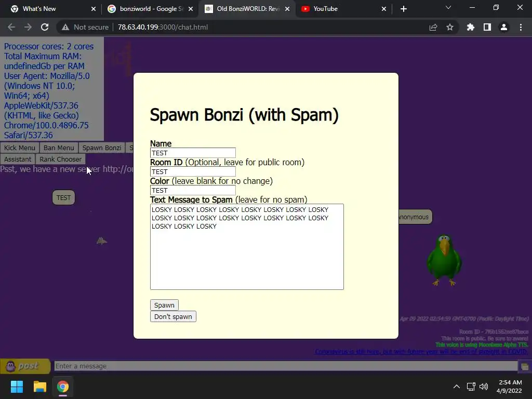
Task: Click the Room ID status text
Action: pyautogui.click(x=494, y=331)
